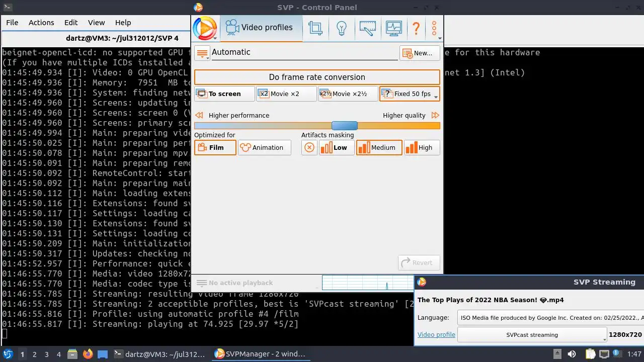Open the Language dropdown in SVP Streaming
This screenshot has width=644, height=362.
pos(550,317)
